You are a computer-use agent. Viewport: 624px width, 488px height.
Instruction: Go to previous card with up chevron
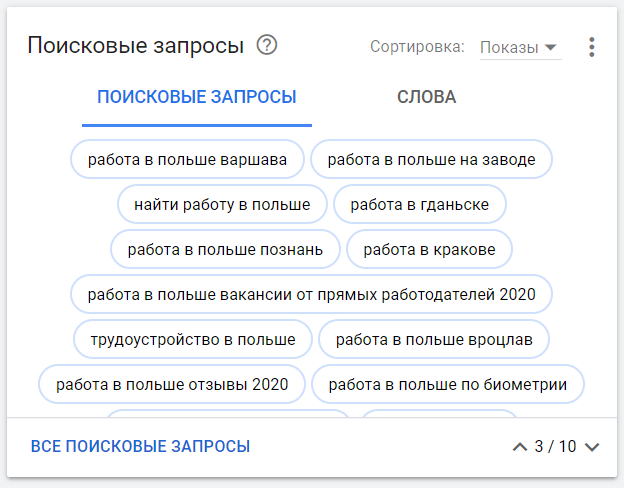[520, 447]
